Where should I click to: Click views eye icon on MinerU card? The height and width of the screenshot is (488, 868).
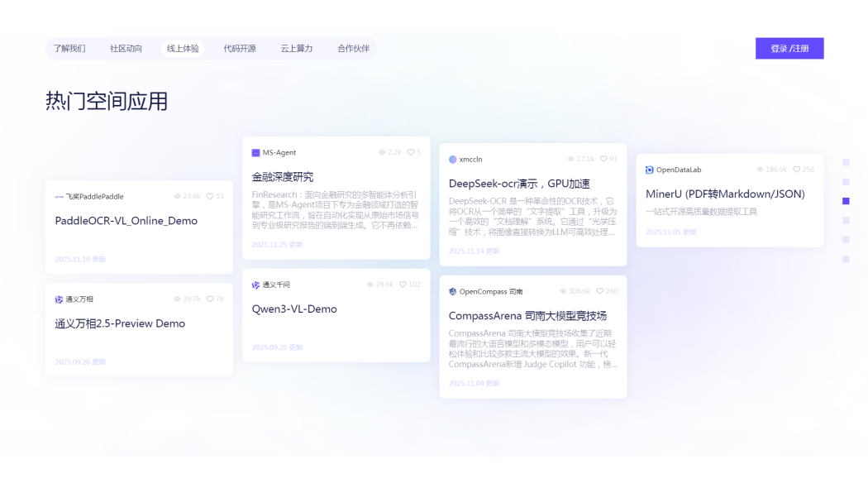(760, 170)
